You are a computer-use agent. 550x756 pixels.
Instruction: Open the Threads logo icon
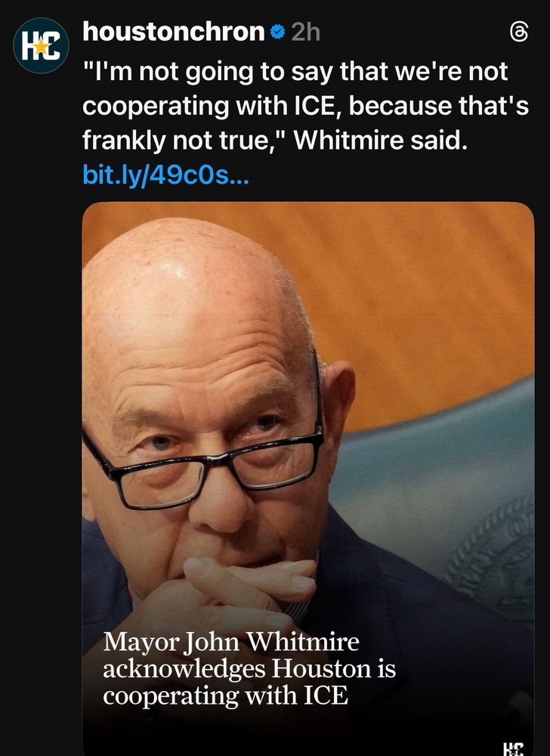[x=519, y=33]
